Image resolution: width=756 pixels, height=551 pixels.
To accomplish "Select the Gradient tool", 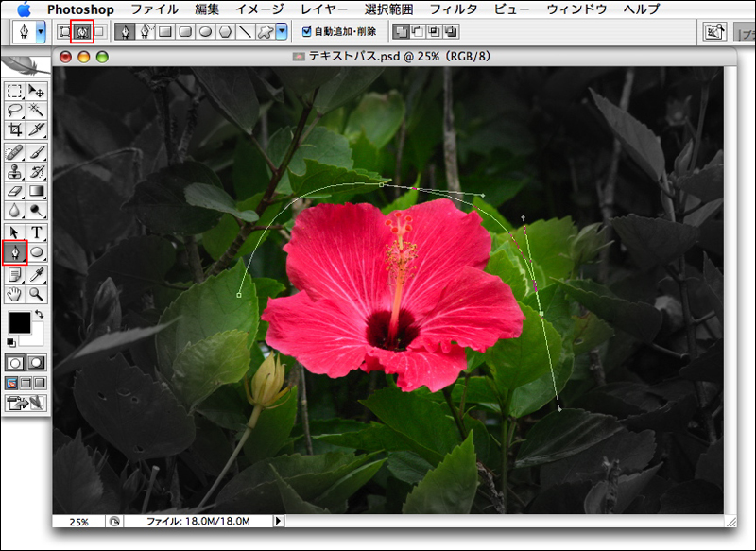I will click(37, 191).
